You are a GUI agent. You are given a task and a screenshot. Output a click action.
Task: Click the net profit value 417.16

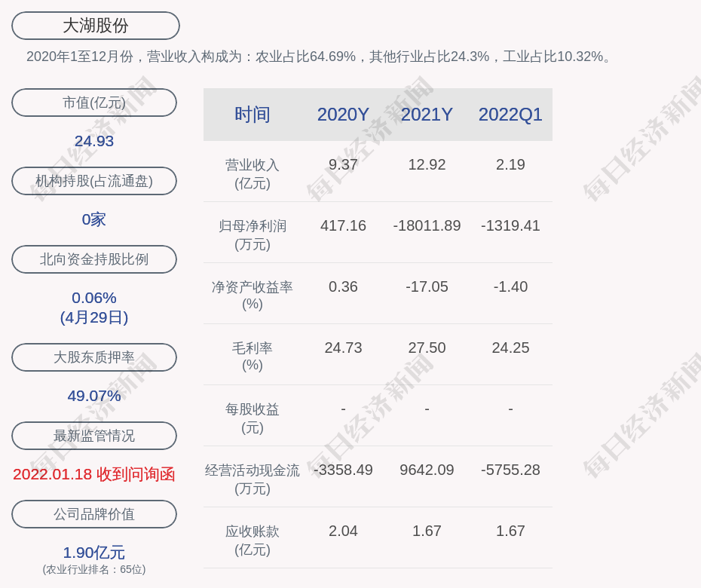(x=344, y=226)
